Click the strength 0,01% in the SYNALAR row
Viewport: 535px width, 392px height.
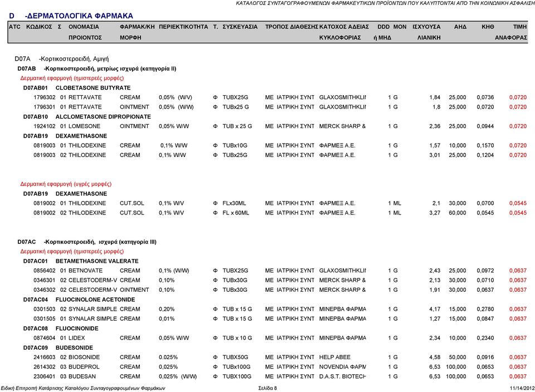[167, 318]
